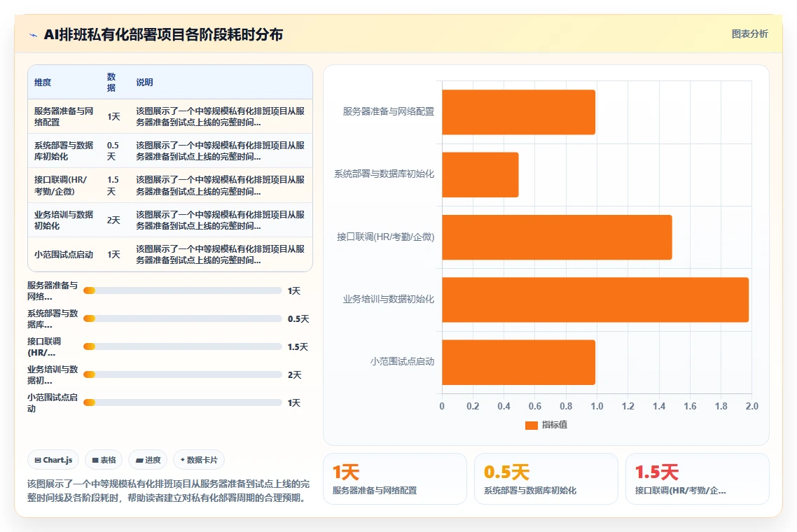
Task: Click the 0.5天 value in table
Action: 113,151
